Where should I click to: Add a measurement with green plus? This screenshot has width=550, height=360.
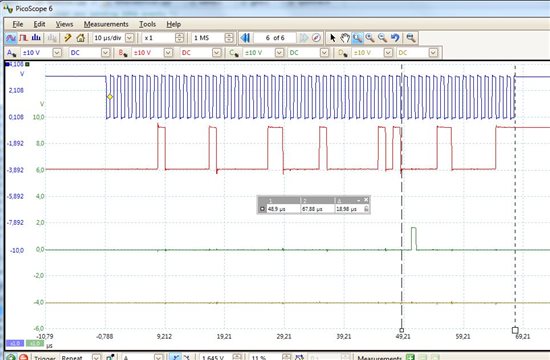(410, 357)
